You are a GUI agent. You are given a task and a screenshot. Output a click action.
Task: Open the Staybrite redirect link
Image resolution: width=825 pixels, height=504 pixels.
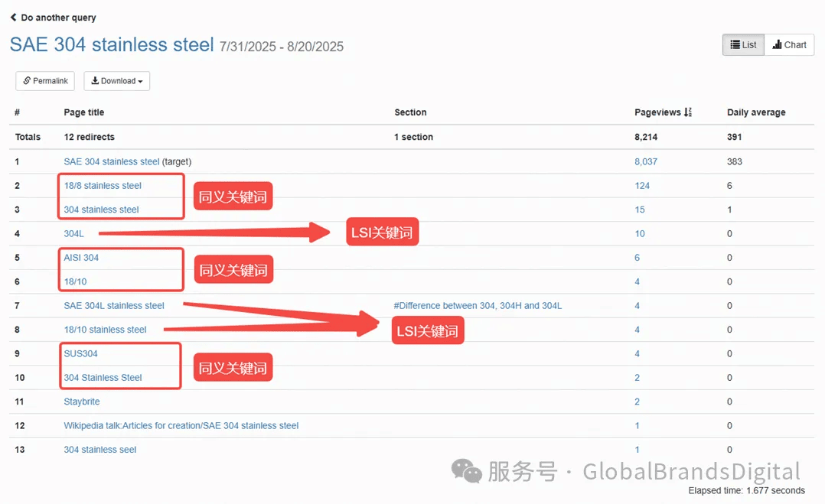pos(82,402)
